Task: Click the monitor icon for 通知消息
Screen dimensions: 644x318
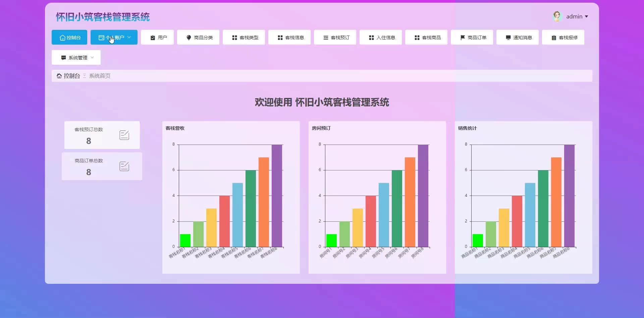Action: (508, 38)
